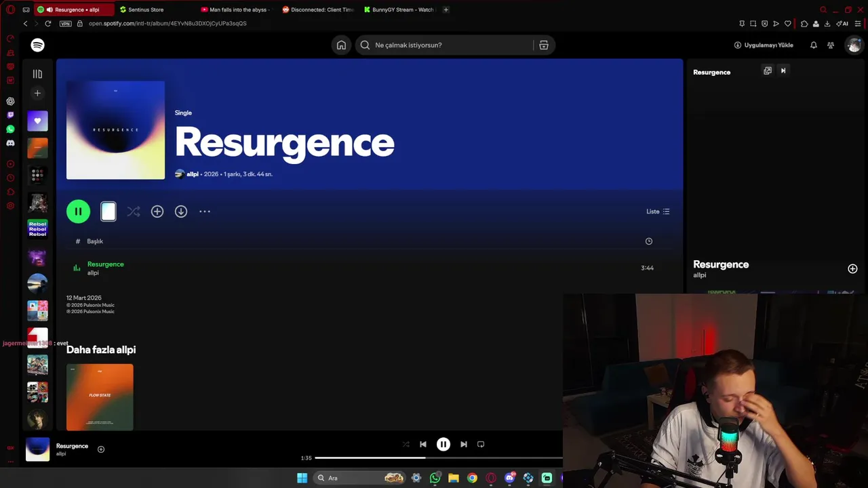Skip to previous track in the player
This screenshot has height=488, width=868.
click(423, 445)
